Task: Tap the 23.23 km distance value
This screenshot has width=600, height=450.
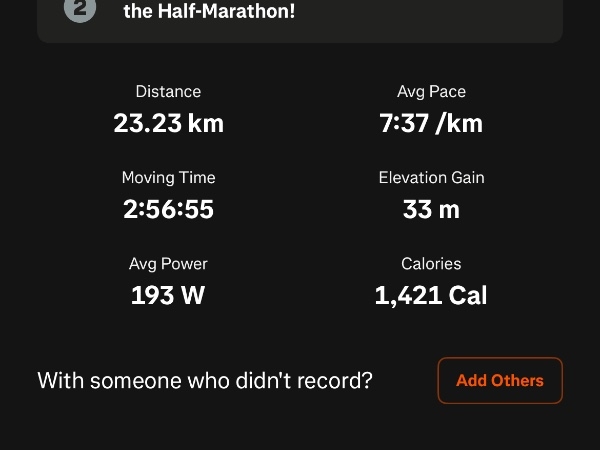Action: tap(168, 124)
